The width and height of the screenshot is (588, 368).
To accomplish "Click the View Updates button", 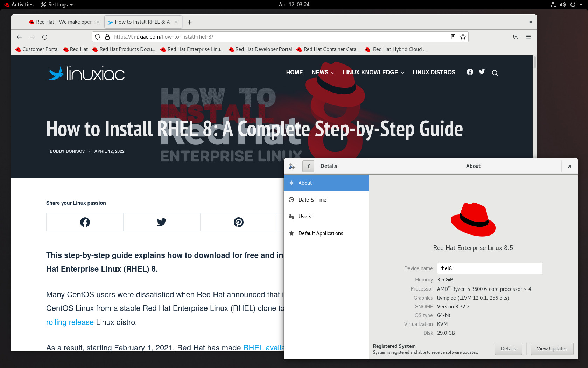I will [x=552, y=349].
